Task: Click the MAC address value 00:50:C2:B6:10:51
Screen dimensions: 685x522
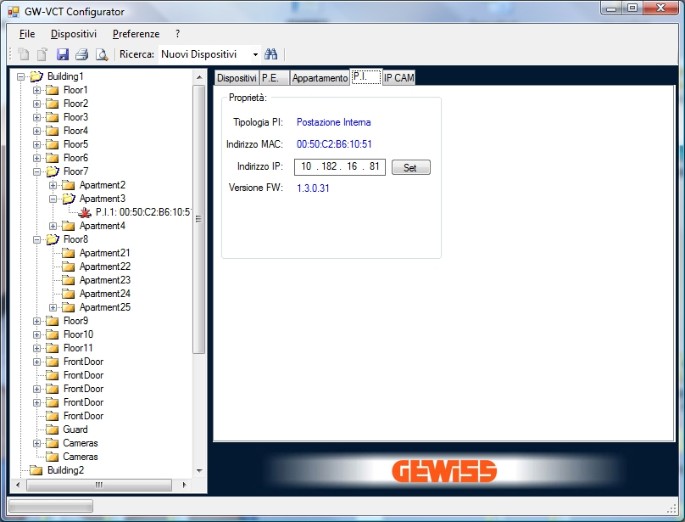Action: [x=334, y=144]
